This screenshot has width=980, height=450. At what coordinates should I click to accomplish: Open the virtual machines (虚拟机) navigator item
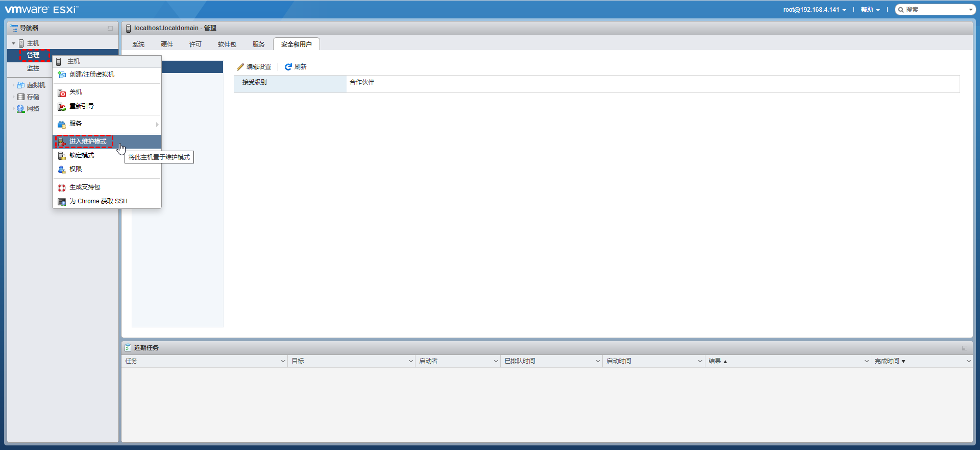click(36, 85)
